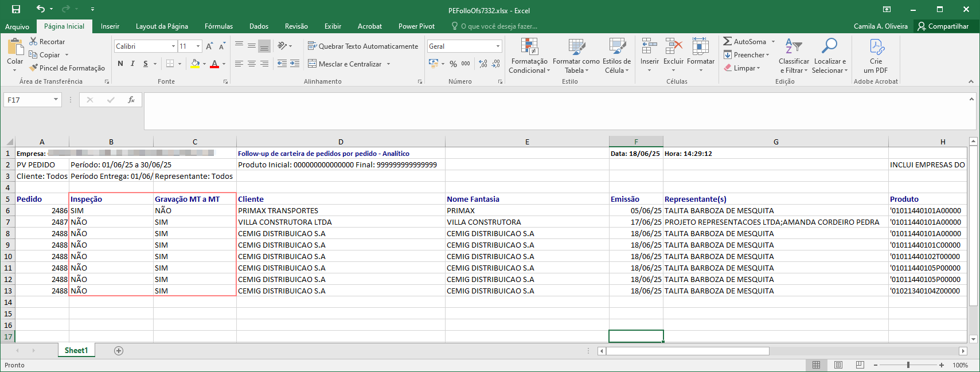Screen dimensions: 980x372
Task: Select cell containing PRIMAX TRANSPORTES
Action: (x=341, y=210)
